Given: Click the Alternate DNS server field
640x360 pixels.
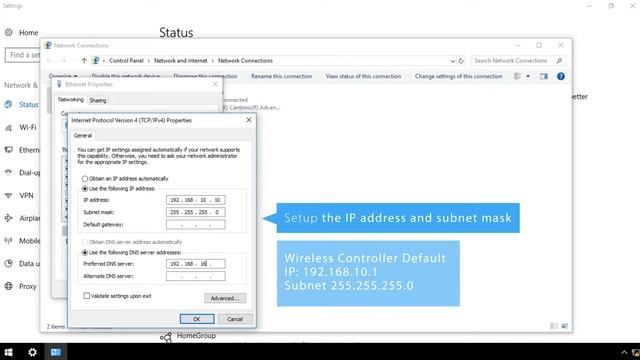Looking at the screenshot, I should 196,276.
